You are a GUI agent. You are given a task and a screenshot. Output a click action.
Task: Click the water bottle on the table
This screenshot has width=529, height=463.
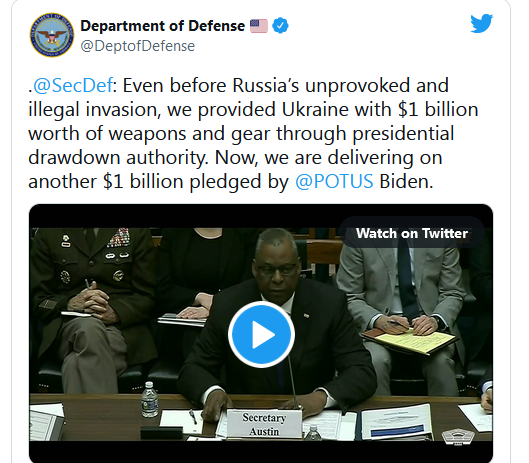[x=149, y=400]
